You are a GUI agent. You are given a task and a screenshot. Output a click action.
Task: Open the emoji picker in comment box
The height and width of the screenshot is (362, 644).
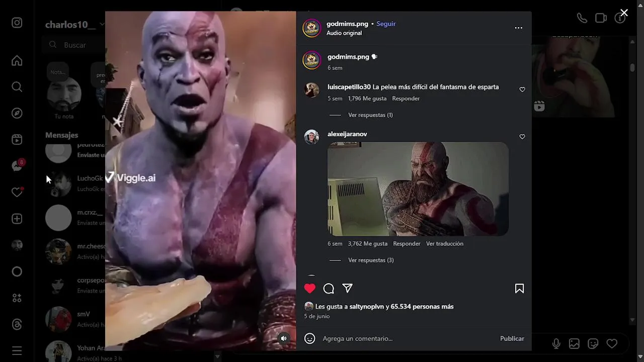[310, 338]
